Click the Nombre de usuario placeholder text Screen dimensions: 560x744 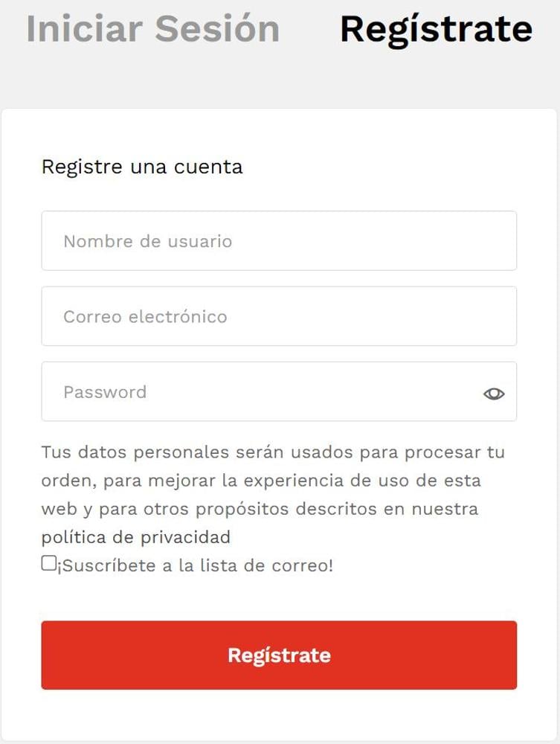[x=147, y=241]
